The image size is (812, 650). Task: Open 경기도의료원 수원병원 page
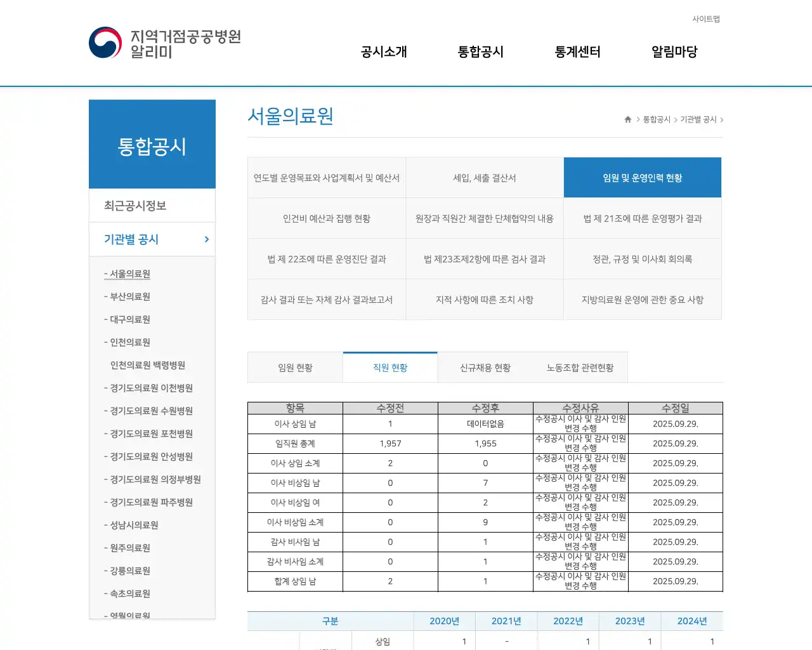click(x=147, y=411)
